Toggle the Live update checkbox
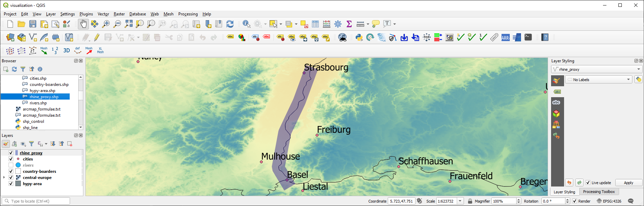Viewport: 644px width, 206px height. (588, 183)
